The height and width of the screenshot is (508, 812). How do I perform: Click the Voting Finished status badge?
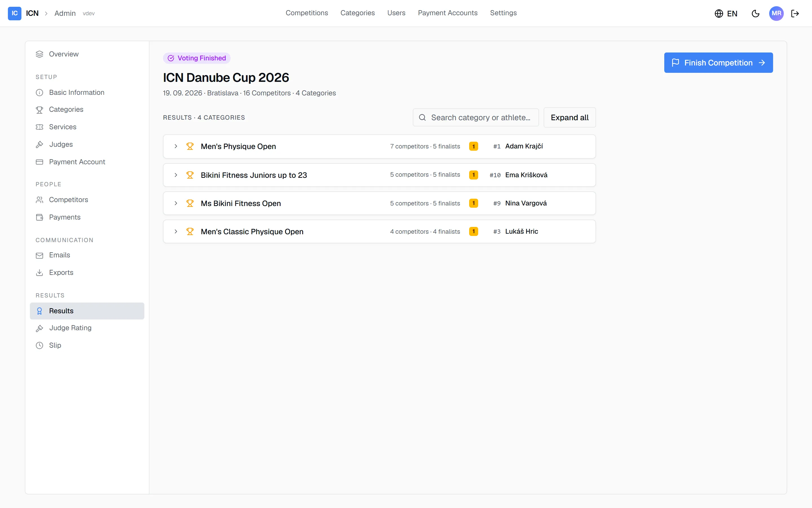(x=197, y=58)
